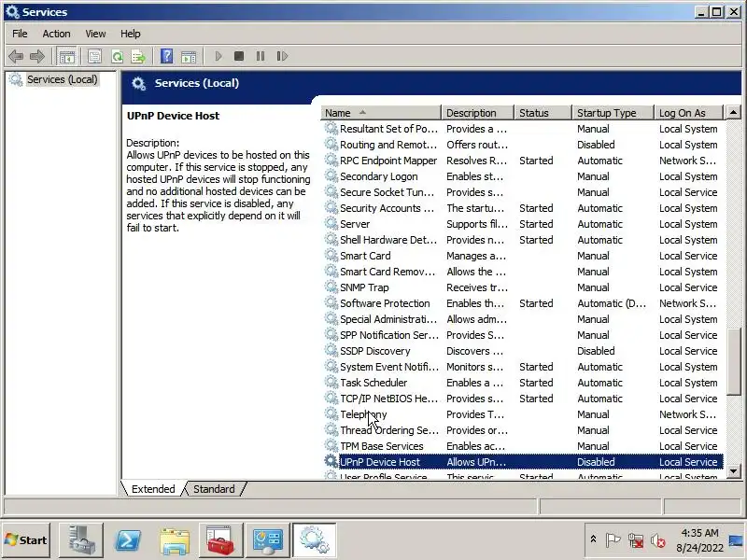Switch to the Standard tab
This screenshot has height=560, width=747.
(x=214, y=489)
